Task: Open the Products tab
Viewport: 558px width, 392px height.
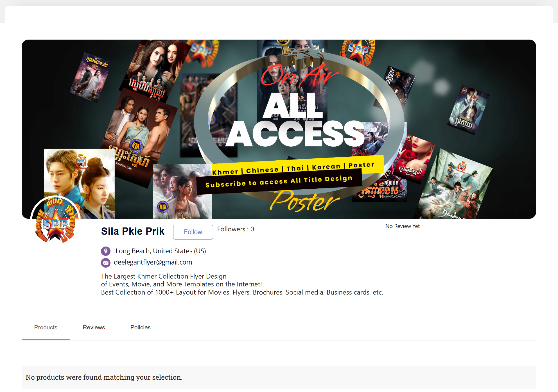Action: click(x=46, y=327)
